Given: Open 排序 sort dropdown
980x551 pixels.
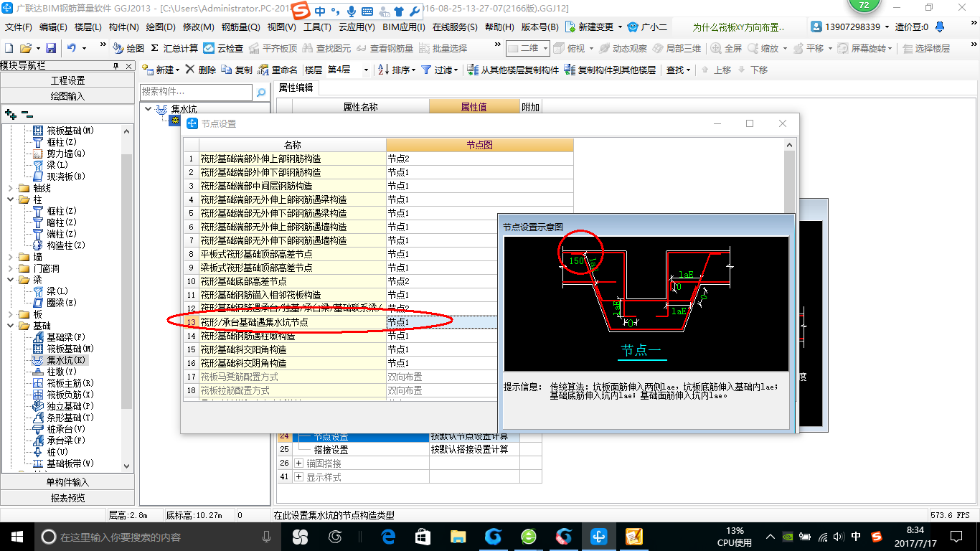Looking at the screenshot, I should 396,70.
